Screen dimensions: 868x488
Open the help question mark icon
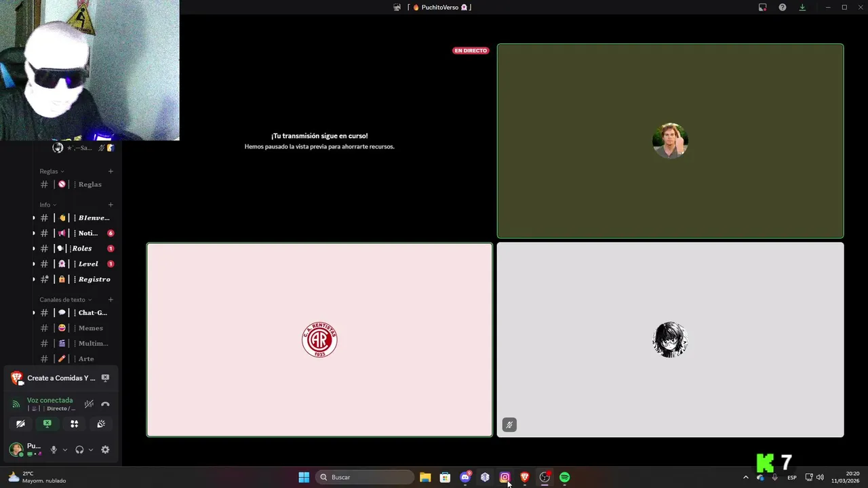pyautogui.click(x=783, y=7)
